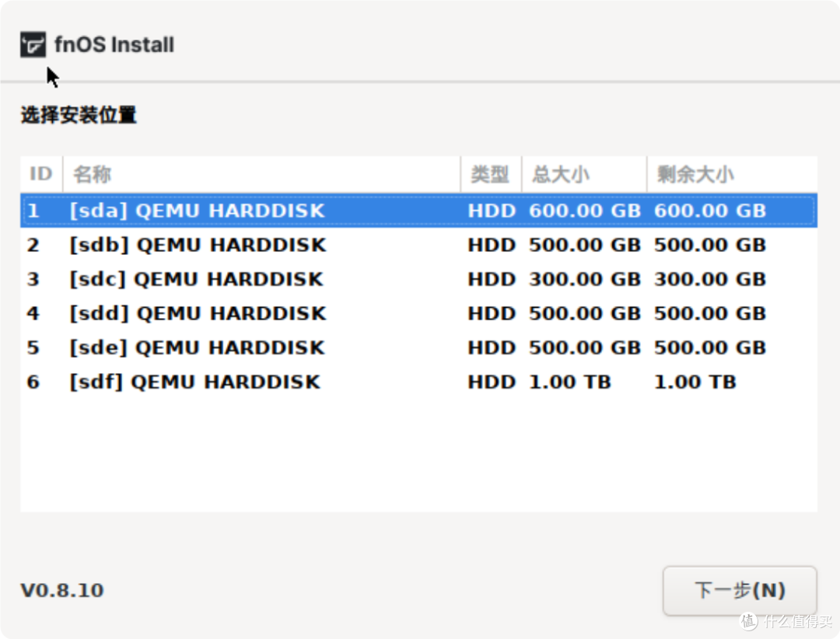
Task: Click the 名称 column header
Action: point(93,174)
